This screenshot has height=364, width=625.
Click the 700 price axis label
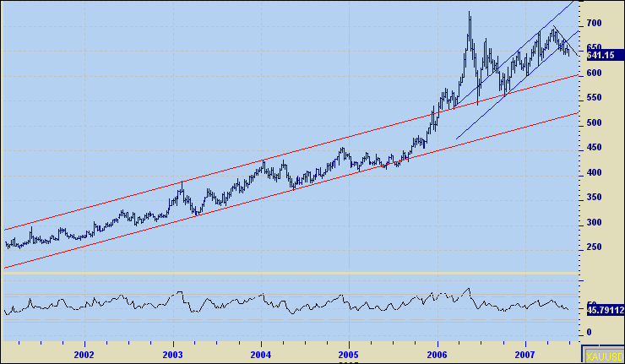tap(595, 23)
